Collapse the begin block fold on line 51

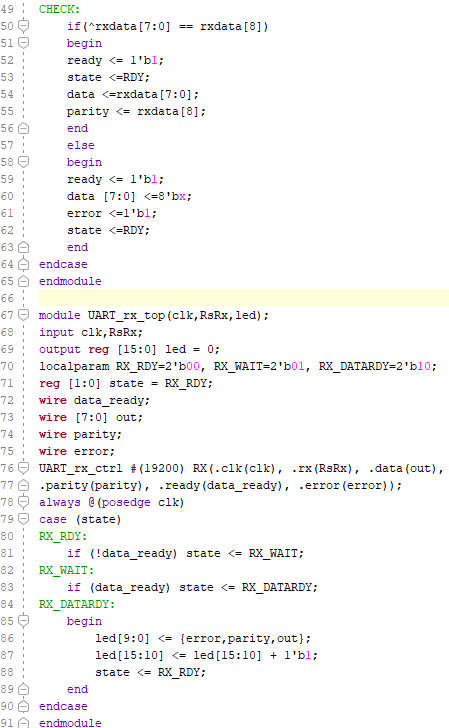(23, 43)
